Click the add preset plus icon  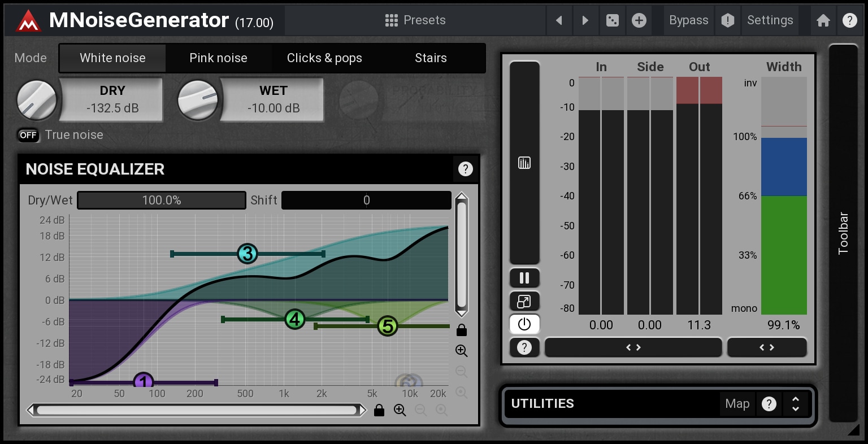coord(639,21)
